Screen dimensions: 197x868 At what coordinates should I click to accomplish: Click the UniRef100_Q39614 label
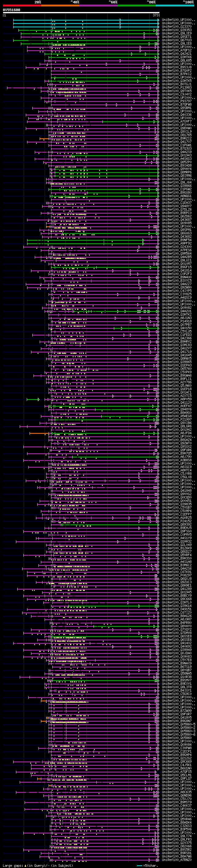pyautogui.click(x=177, y=606)
